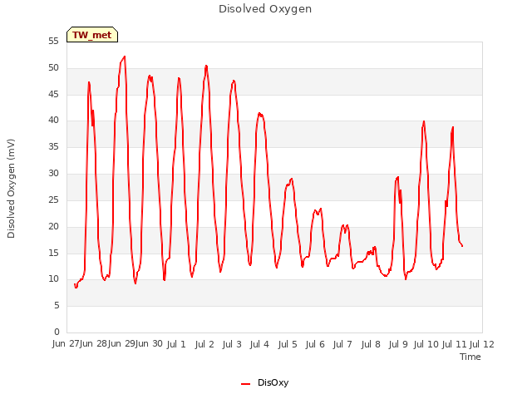Image resolution: width=532 pixels, height=399 pixels.
Task: Click the Jul 5 x-axis tick label
Action: 288,344
